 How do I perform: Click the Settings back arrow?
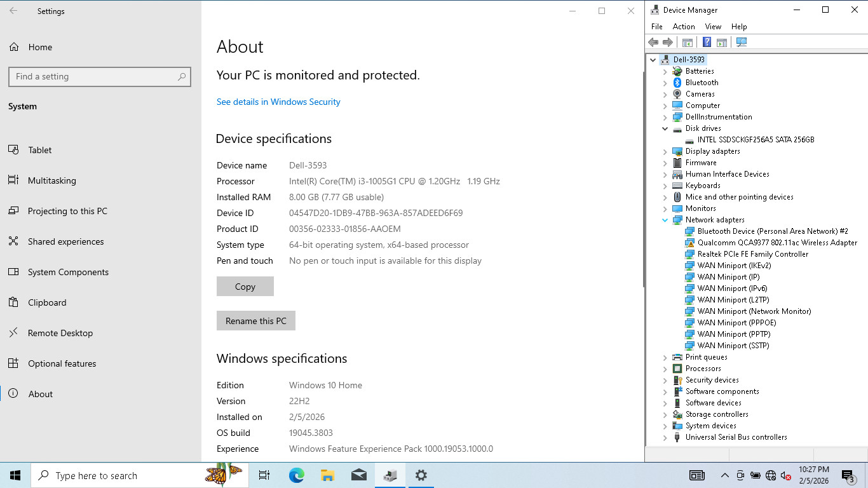tap(13, 11)
